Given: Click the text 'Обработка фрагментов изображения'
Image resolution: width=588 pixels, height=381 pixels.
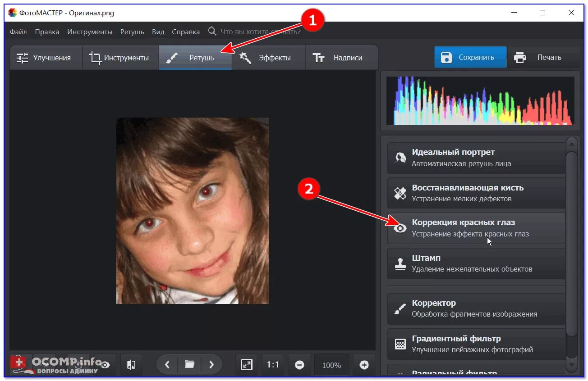Looking at the screenshot, I should [x=474, y=314].
